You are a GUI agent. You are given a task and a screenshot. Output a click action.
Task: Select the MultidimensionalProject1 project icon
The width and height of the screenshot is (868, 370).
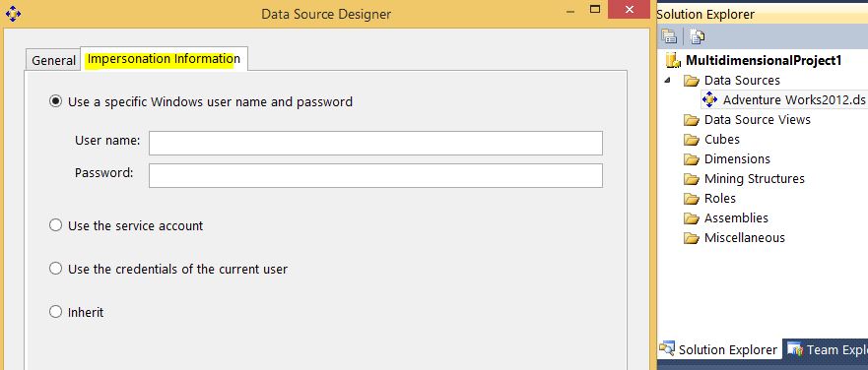[673, 60]
